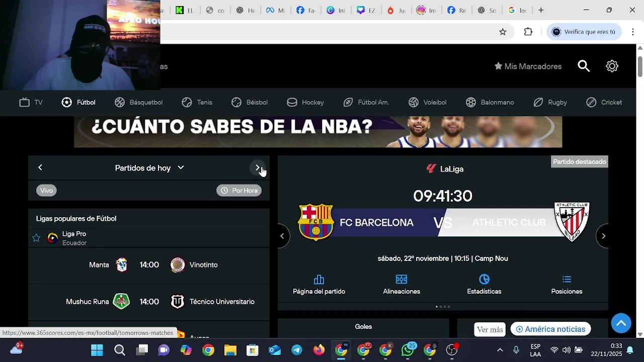
Task: Open taskbar Search
Action: point(120,350)
